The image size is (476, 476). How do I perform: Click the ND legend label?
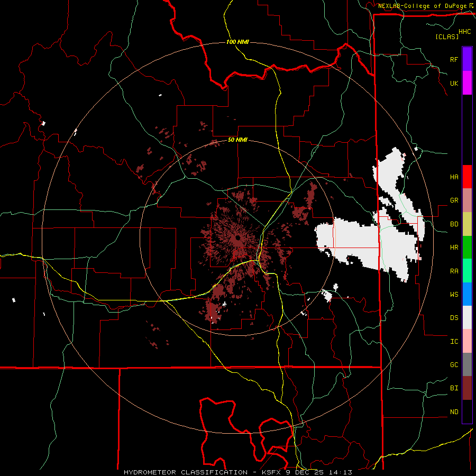coord(454,411)
